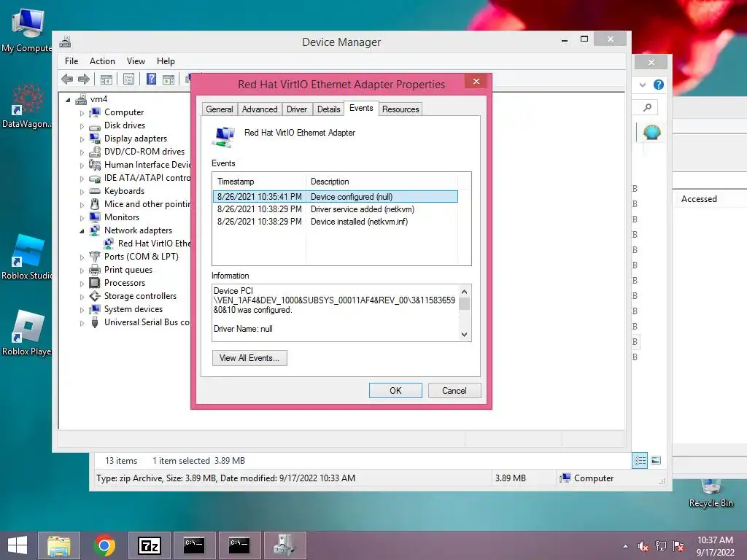Switch to details view in Explorer window

point(640,461)
